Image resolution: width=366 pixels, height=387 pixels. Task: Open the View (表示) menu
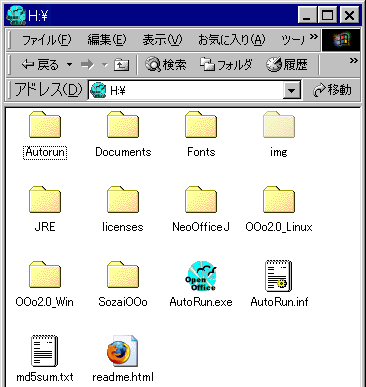click(162, 40)
